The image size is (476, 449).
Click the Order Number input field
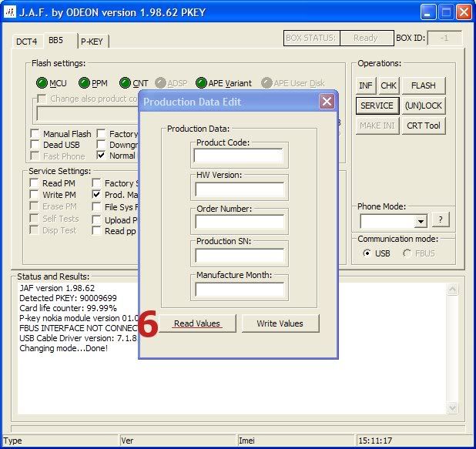(x=240, y=222)
